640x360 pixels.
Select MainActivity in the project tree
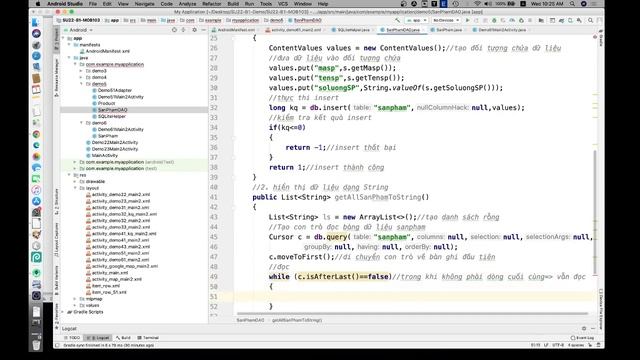point(104,156)
